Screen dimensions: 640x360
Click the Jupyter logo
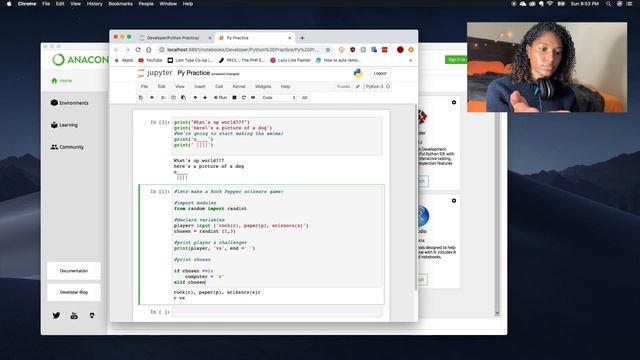click(x=155, y=73)
